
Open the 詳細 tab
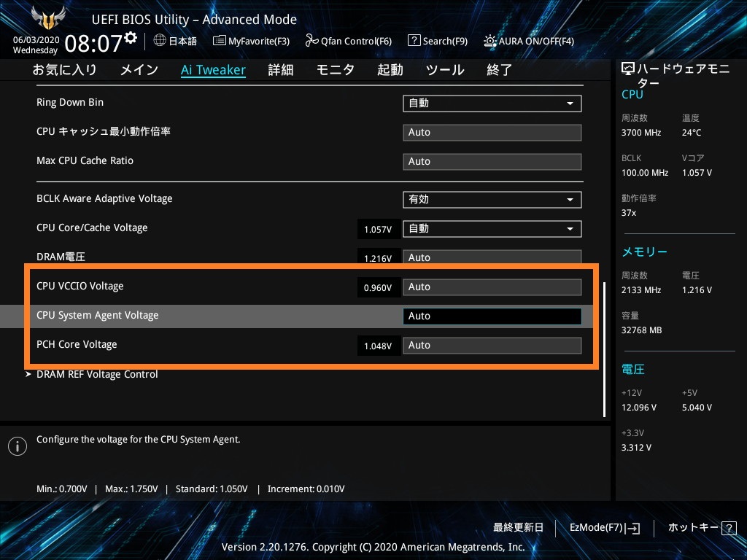281,70
